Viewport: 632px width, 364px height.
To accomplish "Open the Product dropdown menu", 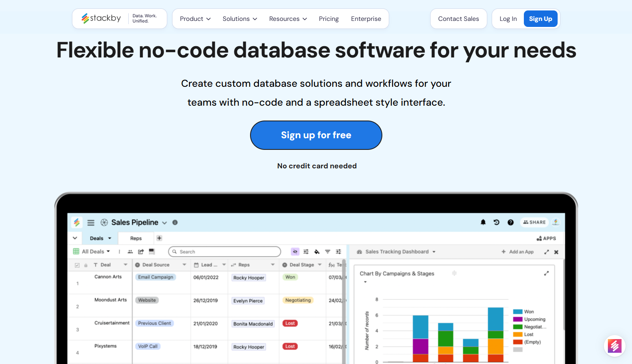I will [x=195, y=19].
